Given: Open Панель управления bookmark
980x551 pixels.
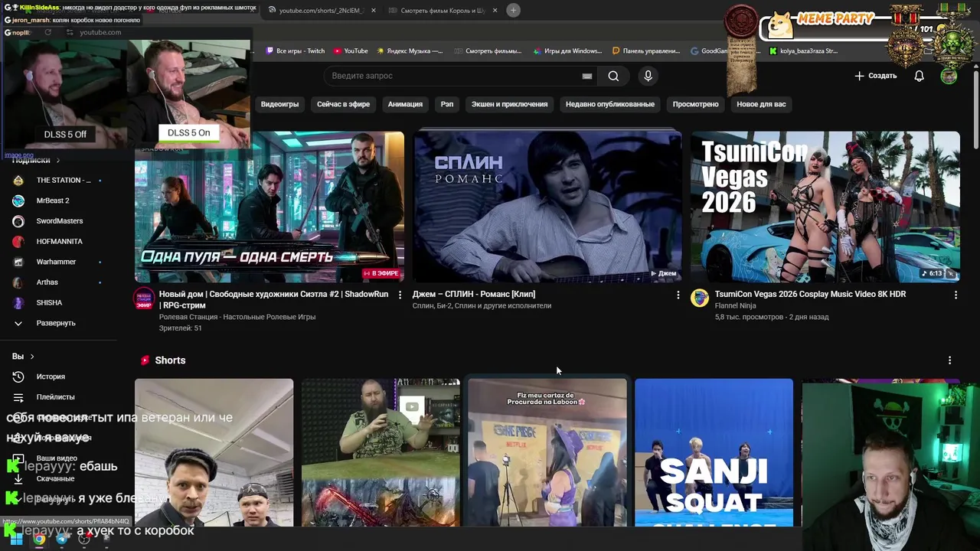Looking at the screenshot, I should [x=646, y=51].
